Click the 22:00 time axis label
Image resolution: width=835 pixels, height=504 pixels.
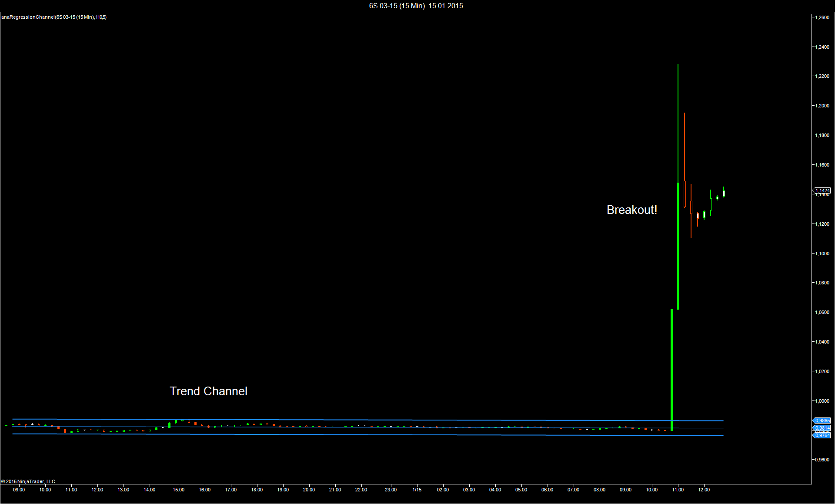[x=361, y=490]
